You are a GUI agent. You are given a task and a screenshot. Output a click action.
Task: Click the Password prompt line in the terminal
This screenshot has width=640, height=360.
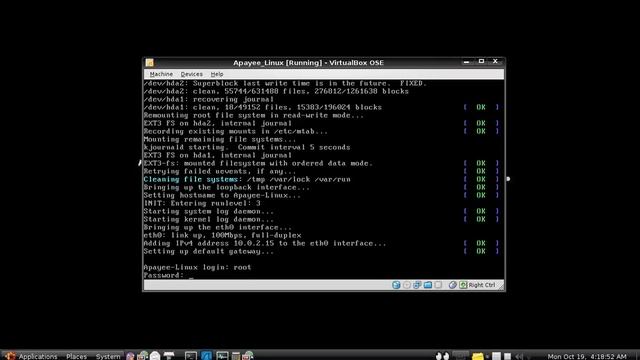click(x=168, y=275)
